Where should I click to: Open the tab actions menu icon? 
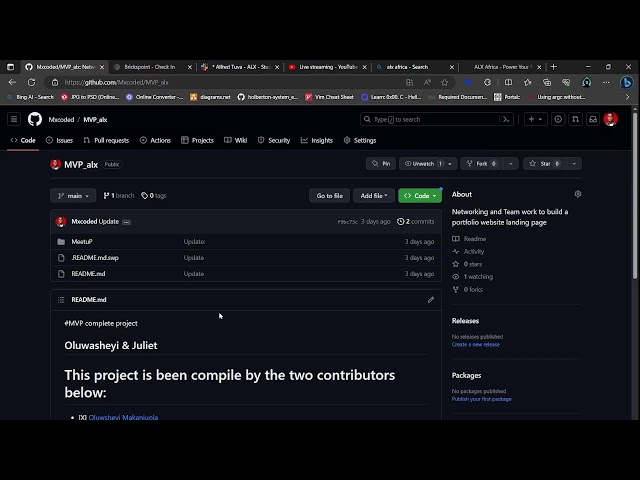[11, 67]
